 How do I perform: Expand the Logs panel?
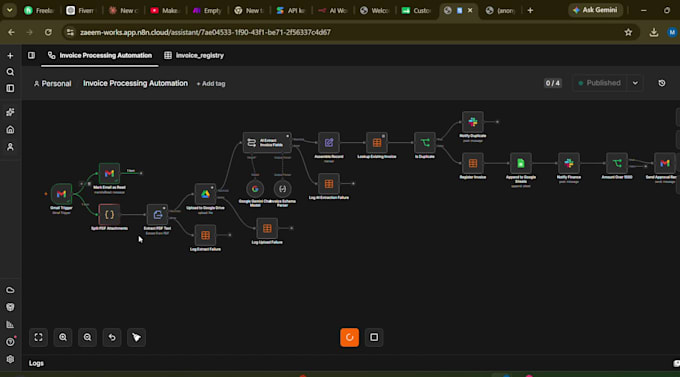pos(36,363)
